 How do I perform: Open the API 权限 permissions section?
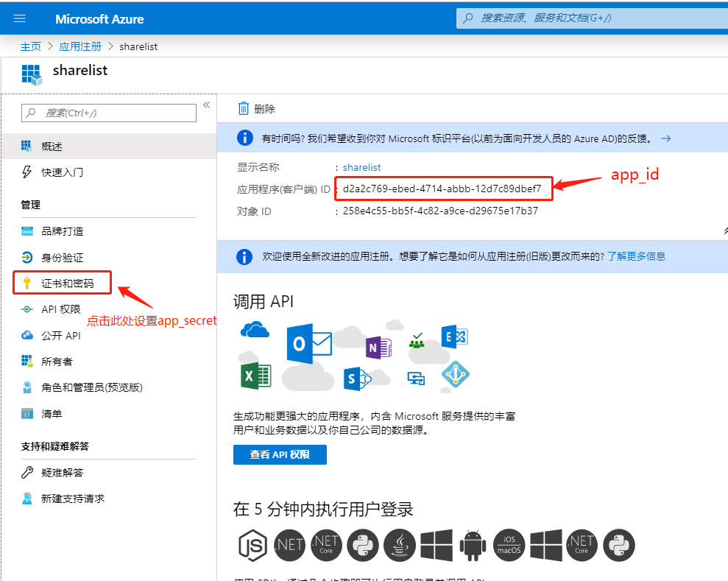(61, 309)
